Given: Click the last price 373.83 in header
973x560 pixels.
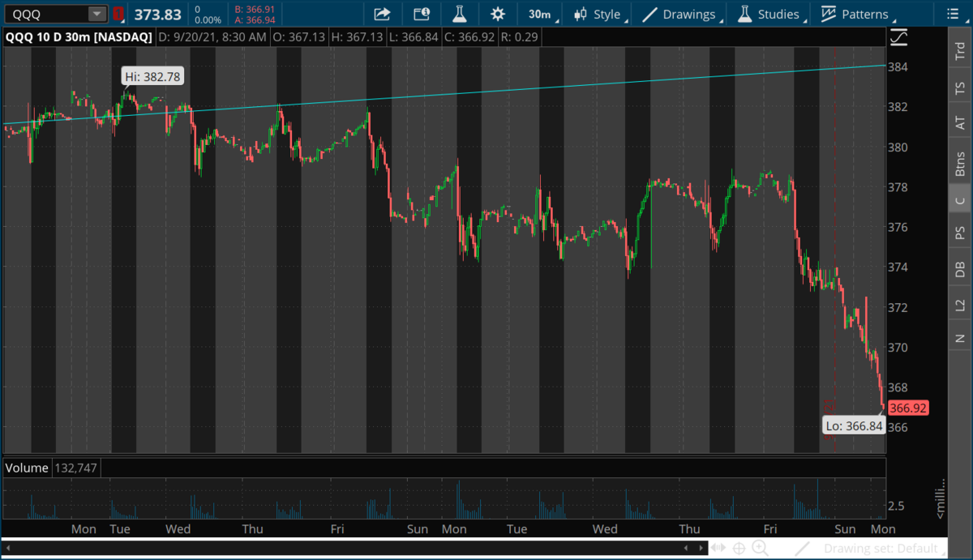Looking at the screenshot, I should click(157, 14).
